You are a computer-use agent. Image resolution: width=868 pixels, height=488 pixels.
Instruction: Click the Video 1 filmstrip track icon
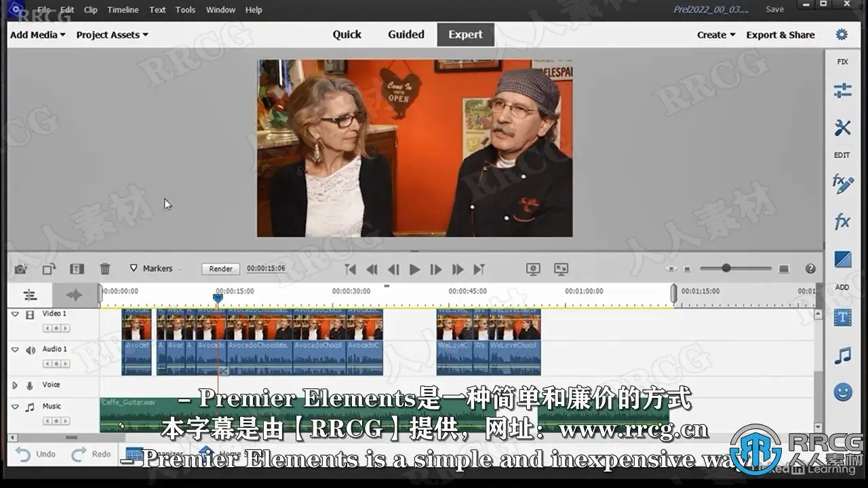pyautogui.click(x=30, y=314)
